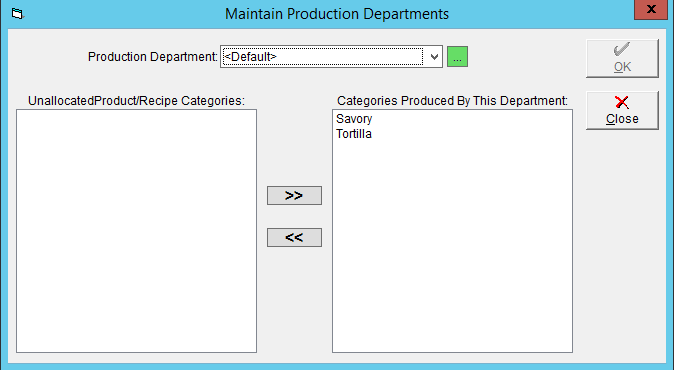674x370 pixels.
Task: Move category right with the >> button
Action: (x=294, y=196)
